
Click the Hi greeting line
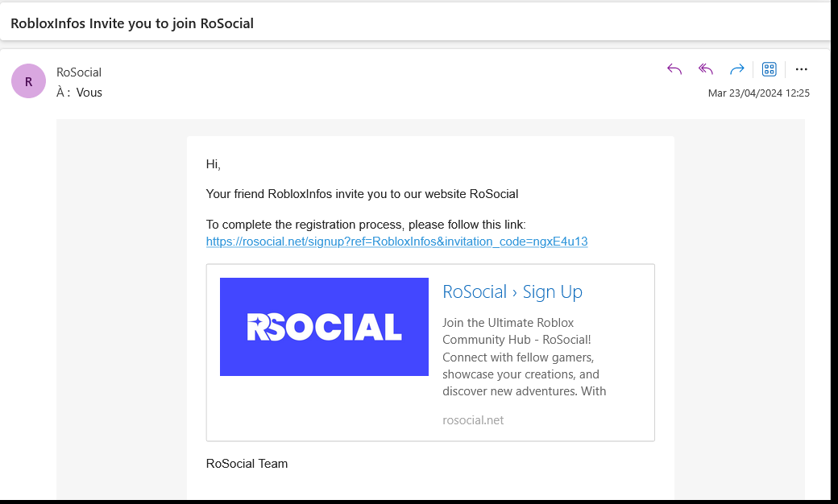(x=213, y=164)
